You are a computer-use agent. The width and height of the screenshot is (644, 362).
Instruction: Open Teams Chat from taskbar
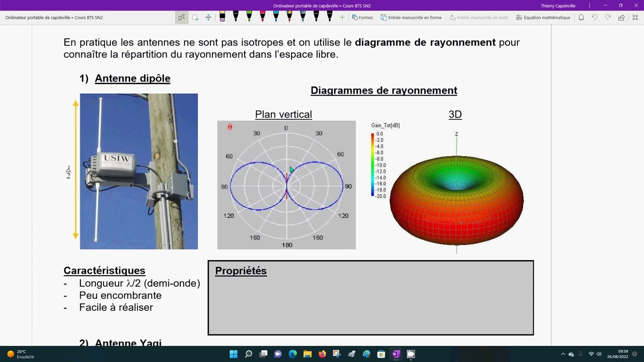pos(278,354)
